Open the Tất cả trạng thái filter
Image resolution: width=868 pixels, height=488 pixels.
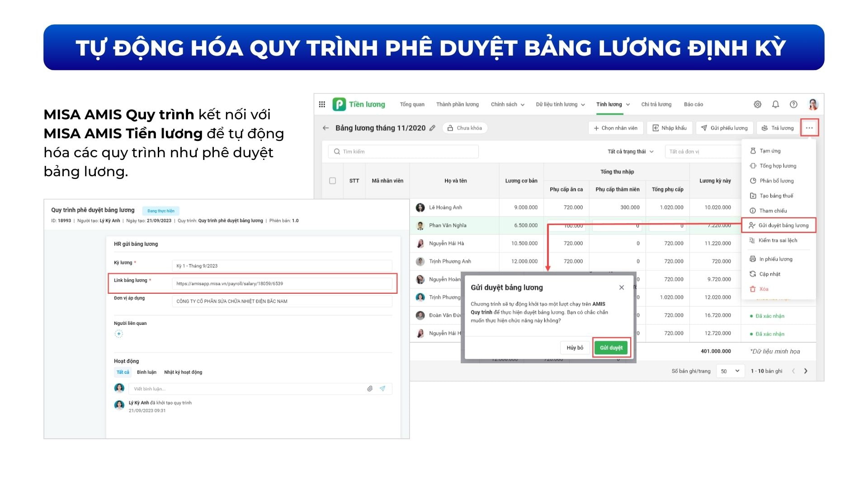tap(631, 151)
